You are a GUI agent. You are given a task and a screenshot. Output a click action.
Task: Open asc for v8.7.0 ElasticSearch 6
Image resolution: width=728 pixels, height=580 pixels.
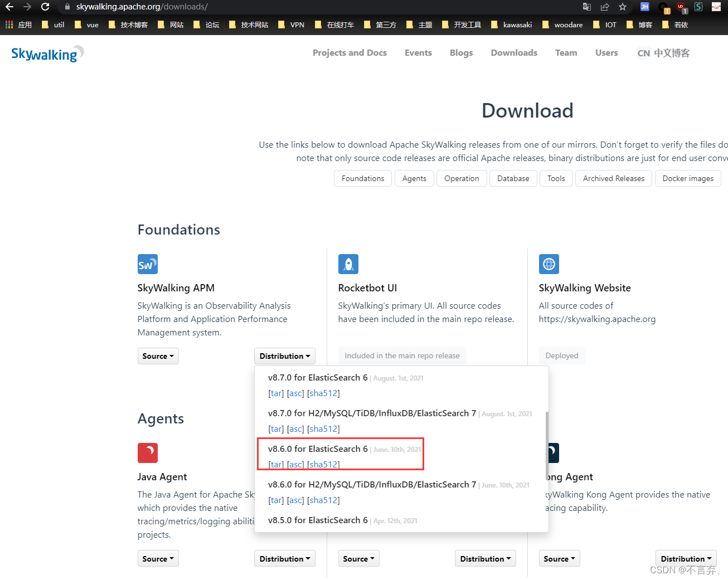point(295,393)
